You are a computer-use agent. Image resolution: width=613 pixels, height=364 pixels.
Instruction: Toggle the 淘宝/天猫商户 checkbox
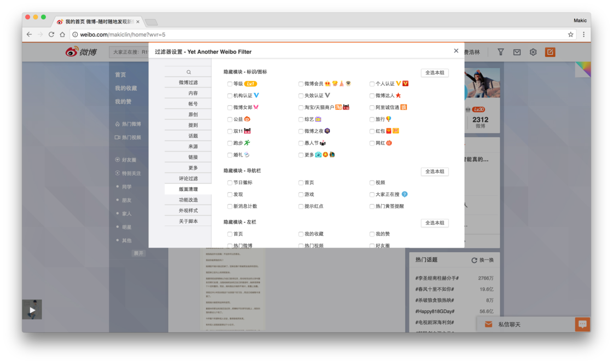[x=300, y=107]
